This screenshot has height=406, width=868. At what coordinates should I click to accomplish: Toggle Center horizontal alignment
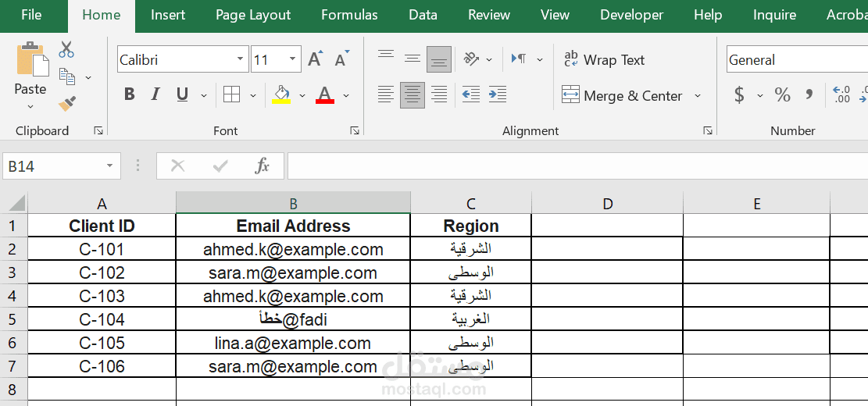pyautogui.click(x=413, y=95)
